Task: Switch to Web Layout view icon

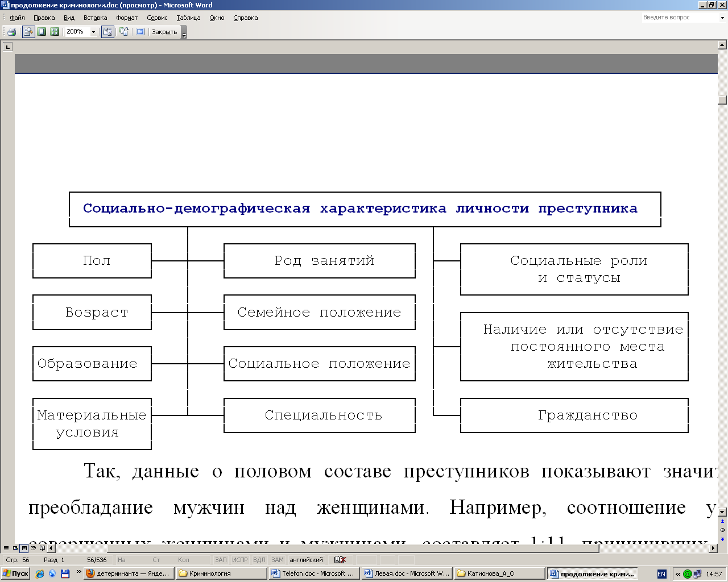Action: point(15,548)
